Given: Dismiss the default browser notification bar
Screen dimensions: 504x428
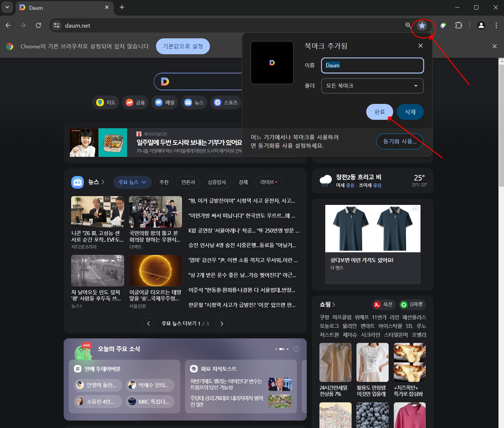Looking at the screenshot, I should 495,46.
